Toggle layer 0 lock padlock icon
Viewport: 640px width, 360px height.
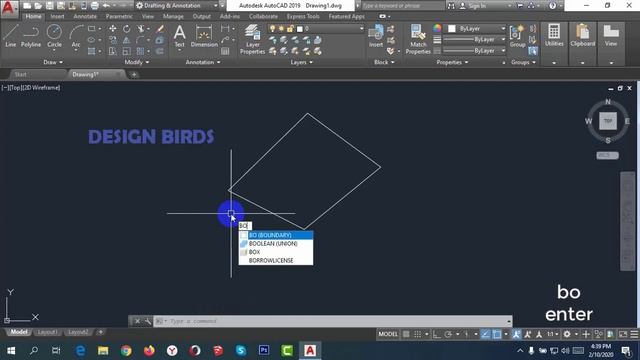[x=290, y=29]
